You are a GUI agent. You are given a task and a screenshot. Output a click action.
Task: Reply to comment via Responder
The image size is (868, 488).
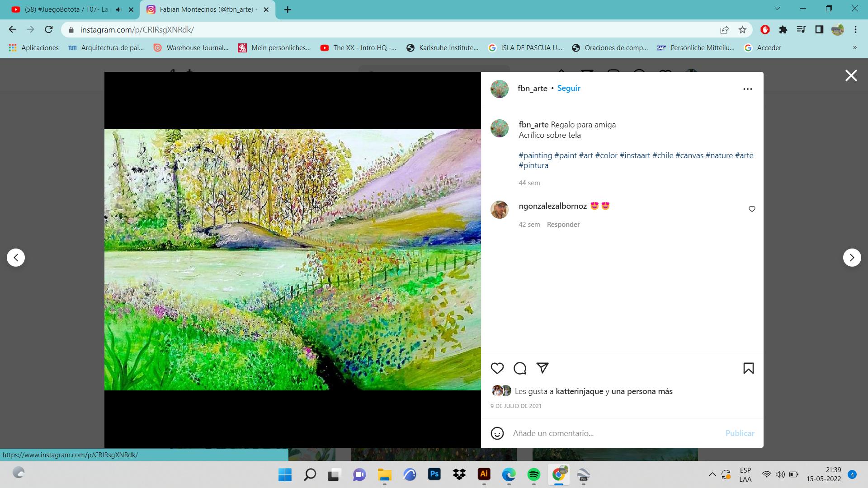[563, 225]
